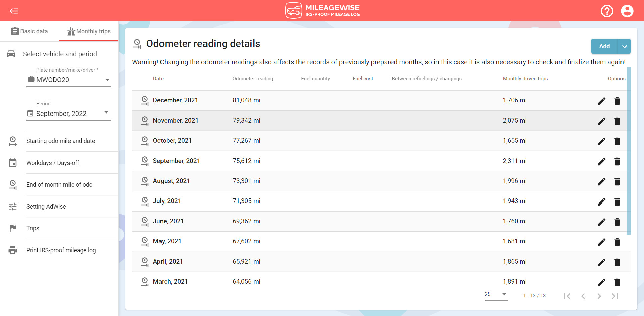Click the 1 - 13 / 13 pagination text
Viewport: 644px width, 316px height.
click(x=534, y=296)
